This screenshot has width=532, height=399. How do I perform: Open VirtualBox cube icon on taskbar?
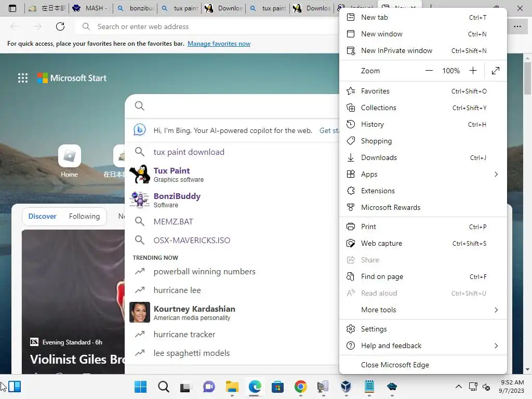[345, 387]
